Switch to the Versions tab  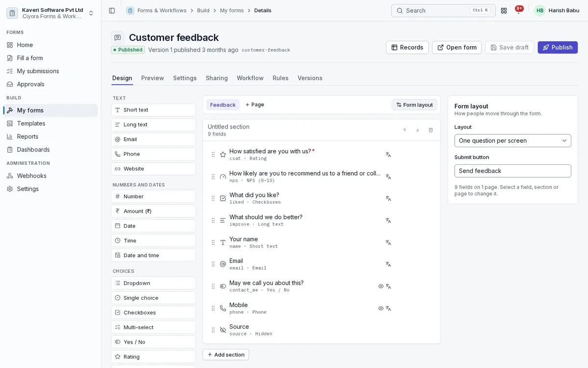[x=310, y=78]
